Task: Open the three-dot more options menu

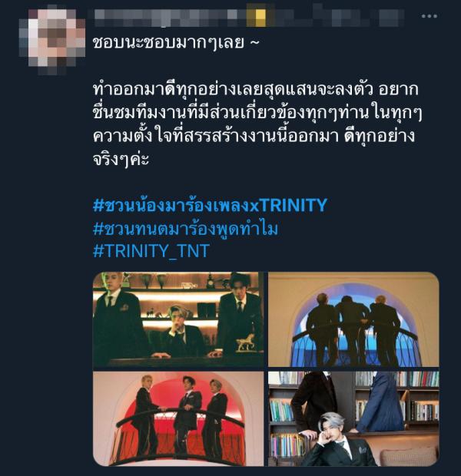Action: [x=429, y=16]
